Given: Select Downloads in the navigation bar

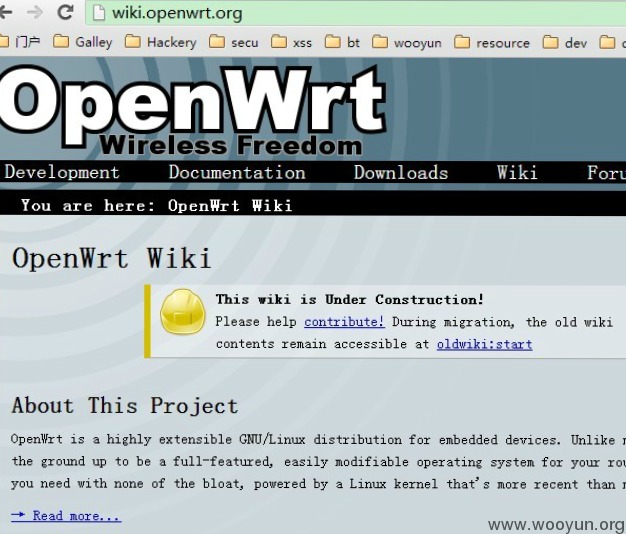Looking at the screenshot, I should coord(401,172).
